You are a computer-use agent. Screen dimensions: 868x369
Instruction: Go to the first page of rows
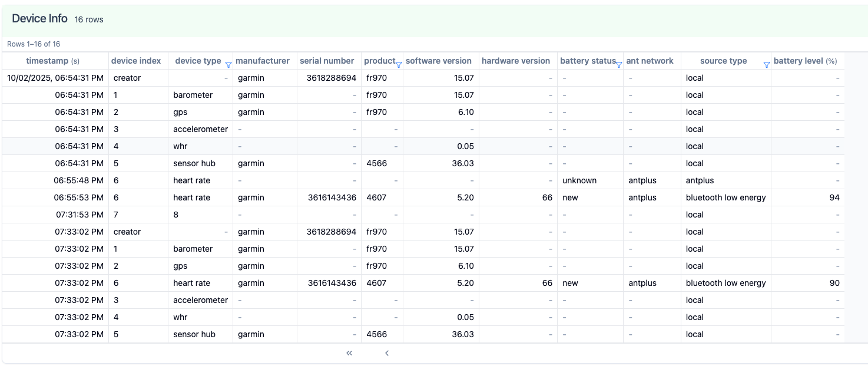[x=349, y=353]
